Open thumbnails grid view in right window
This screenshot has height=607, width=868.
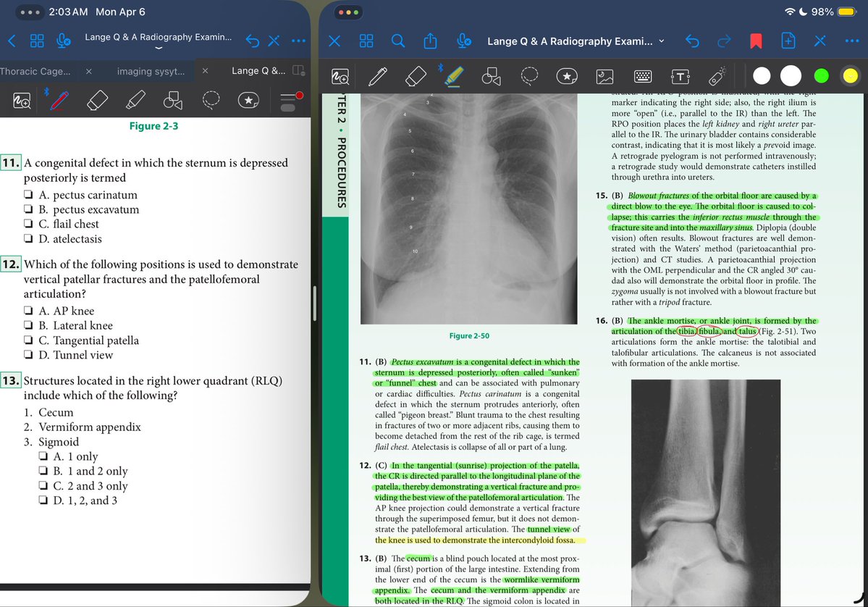tap(366, 41)
